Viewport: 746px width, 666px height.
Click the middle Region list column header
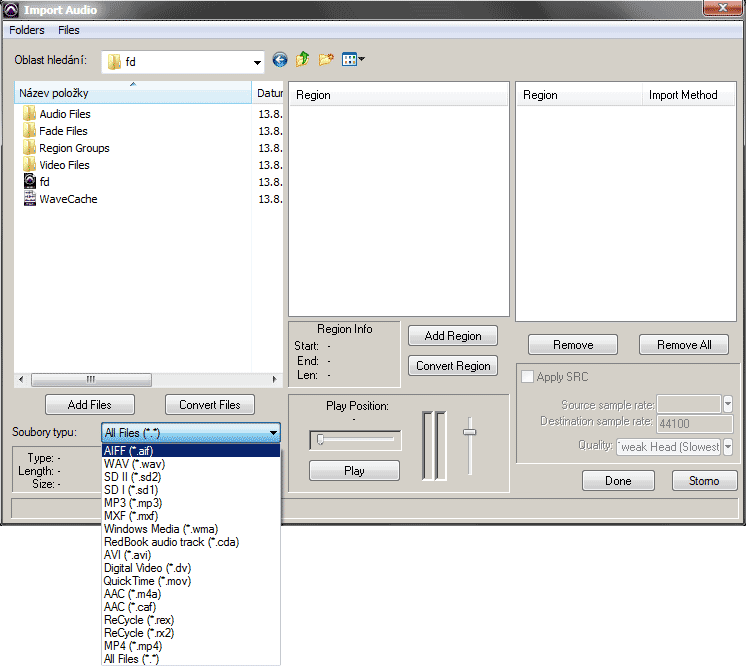point(399,95)
